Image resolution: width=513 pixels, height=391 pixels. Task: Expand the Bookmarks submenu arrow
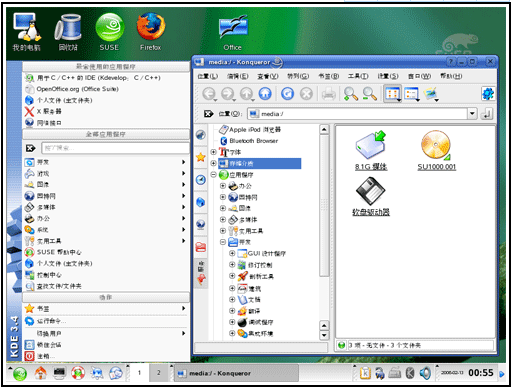pos(183,309)
